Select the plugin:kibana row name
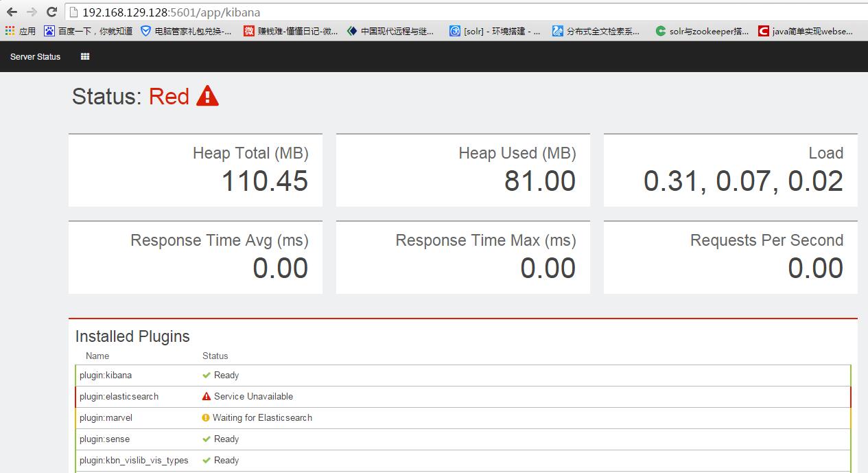 tap(106, 376)
